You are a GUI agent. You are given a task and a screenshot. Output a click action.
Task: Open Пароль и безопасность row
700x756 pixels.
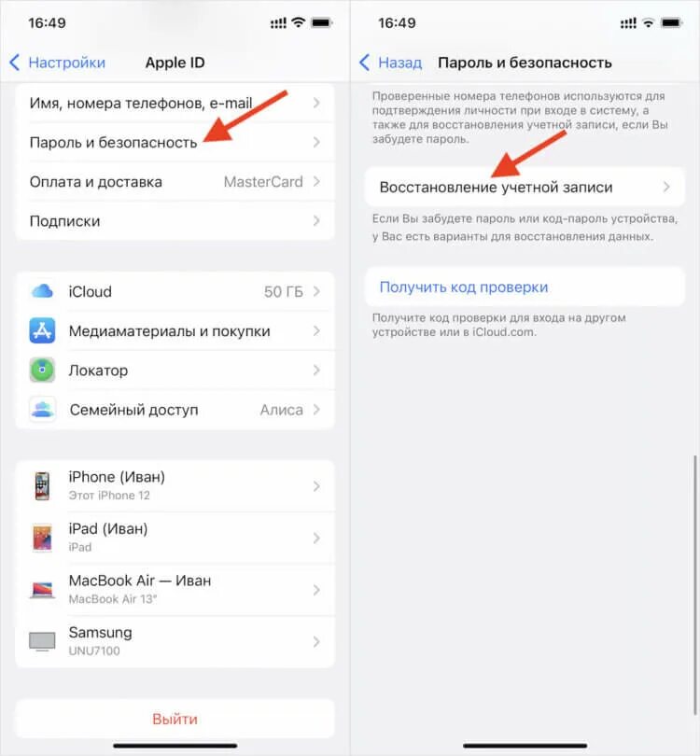175,142
